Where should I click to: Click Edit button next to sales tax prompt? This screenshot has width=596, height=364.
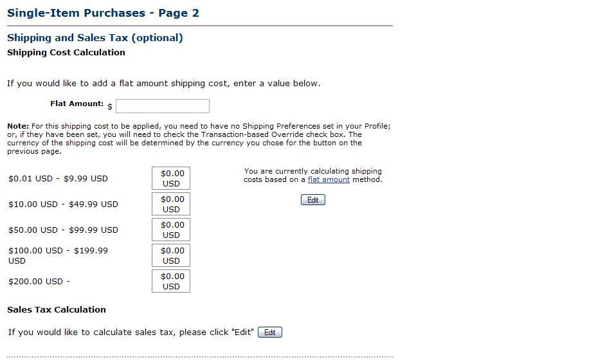(x=270, y=332)
